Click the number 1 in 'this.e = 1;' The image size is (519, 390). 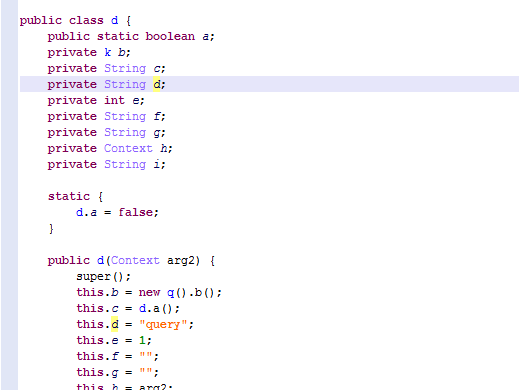[x=142, y=340]
